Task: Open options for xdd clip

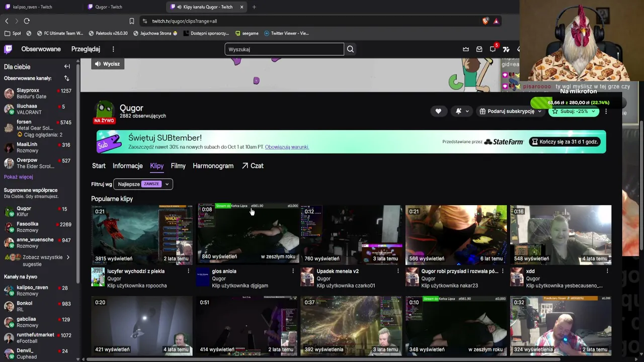Action: click(x=607, y=271)
